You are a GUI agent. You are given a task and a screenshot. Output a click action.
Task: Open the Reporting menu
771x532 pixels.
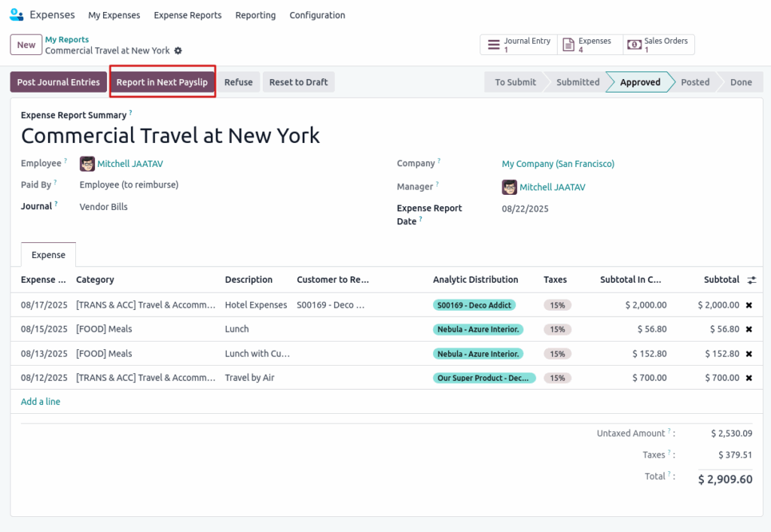255,15
